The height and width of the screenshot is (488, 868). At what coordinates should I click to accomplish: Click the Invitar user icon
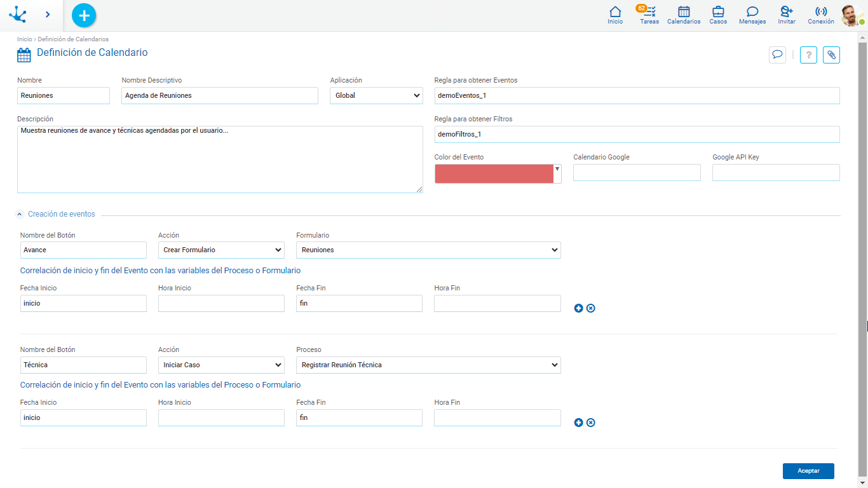coord(787,12)
